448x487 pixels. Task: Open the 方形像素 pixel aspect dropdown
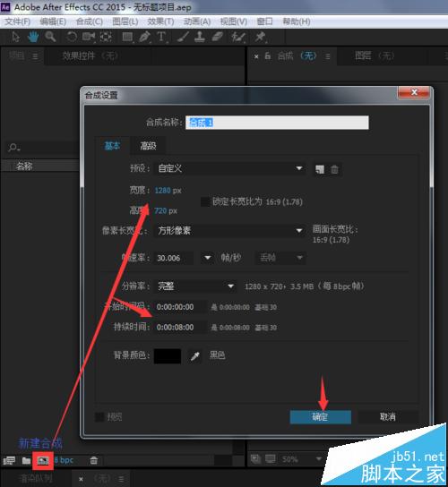tap(229, 230)
